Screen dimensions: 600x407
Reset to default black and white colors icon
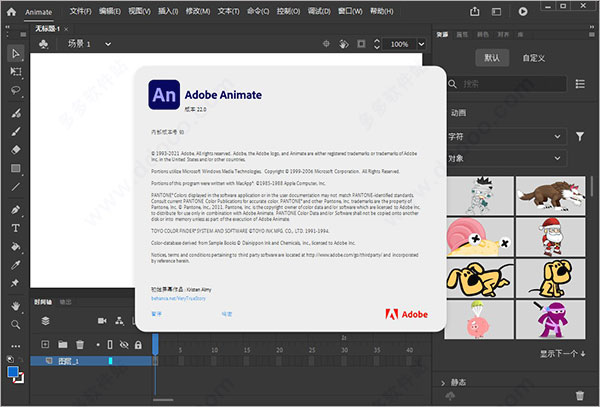click(10, 359)
